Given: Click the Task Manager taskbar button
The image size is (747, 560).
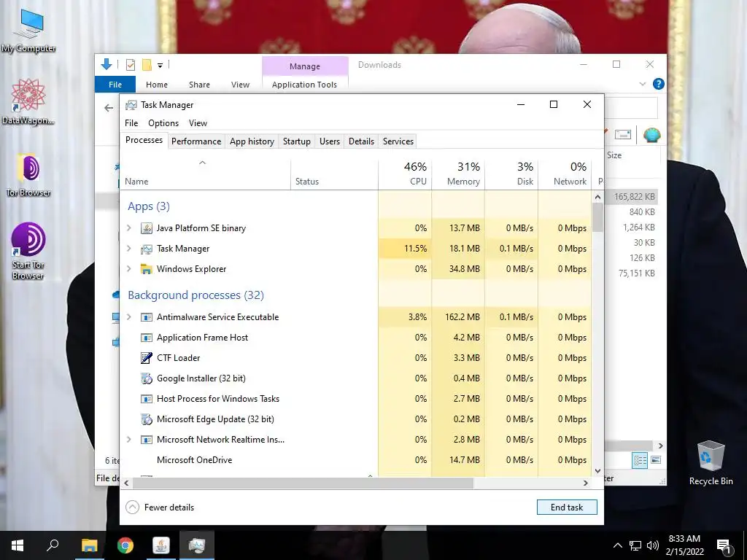Looking at the screenshot, I should [197, 545].
